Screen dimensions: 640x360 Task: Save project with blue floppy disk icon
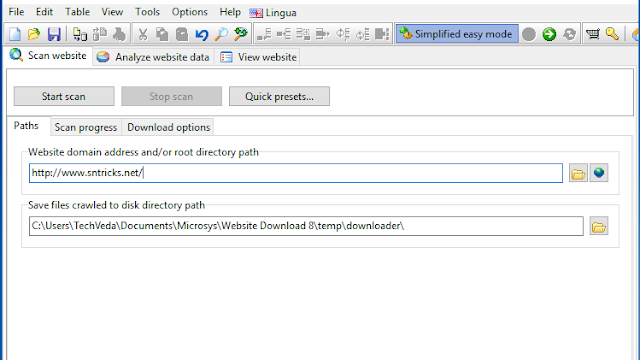[54, 34]
